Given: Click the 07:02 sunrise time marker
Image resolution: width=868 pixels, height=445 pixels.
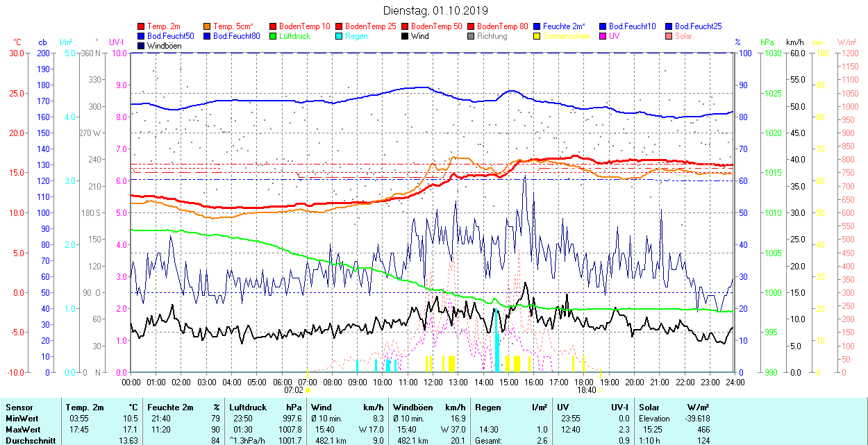Looking at the screenshot, I should pos(294,390).
